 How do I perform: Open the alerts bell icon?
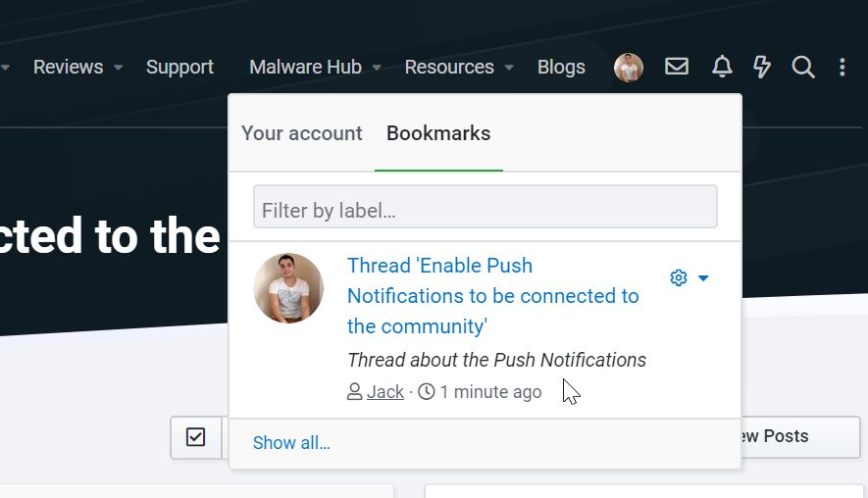tap(722, 67)
